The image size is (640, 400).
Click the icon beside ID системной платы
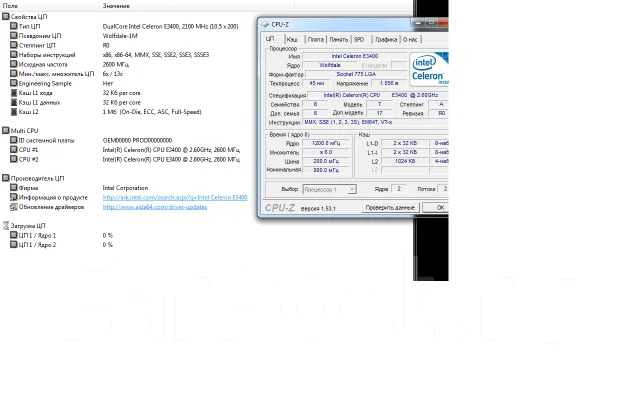[13, 140]
